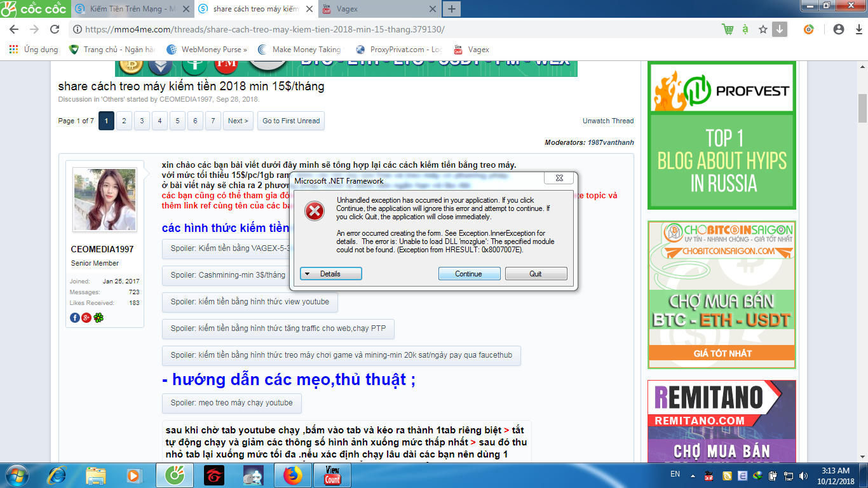
Task: Open the 'Ứng dụng' apps bookmark
Action: 34,50
